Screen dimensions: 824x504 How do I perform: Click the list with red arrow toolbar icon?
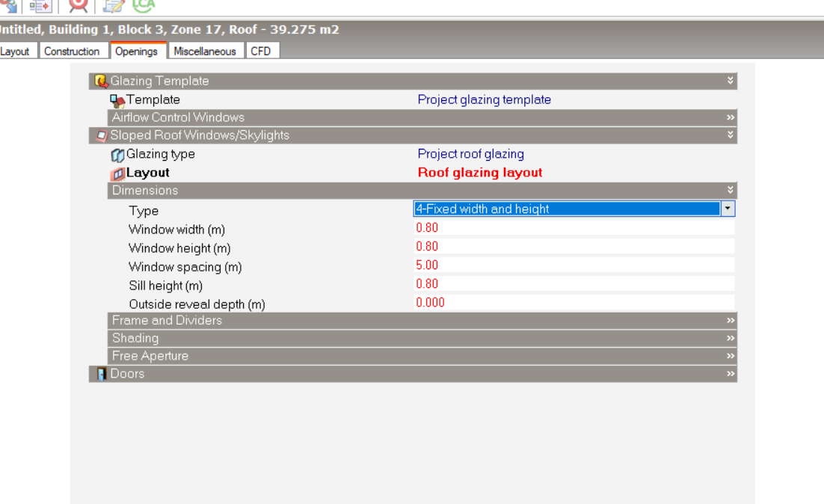[40, 5]
